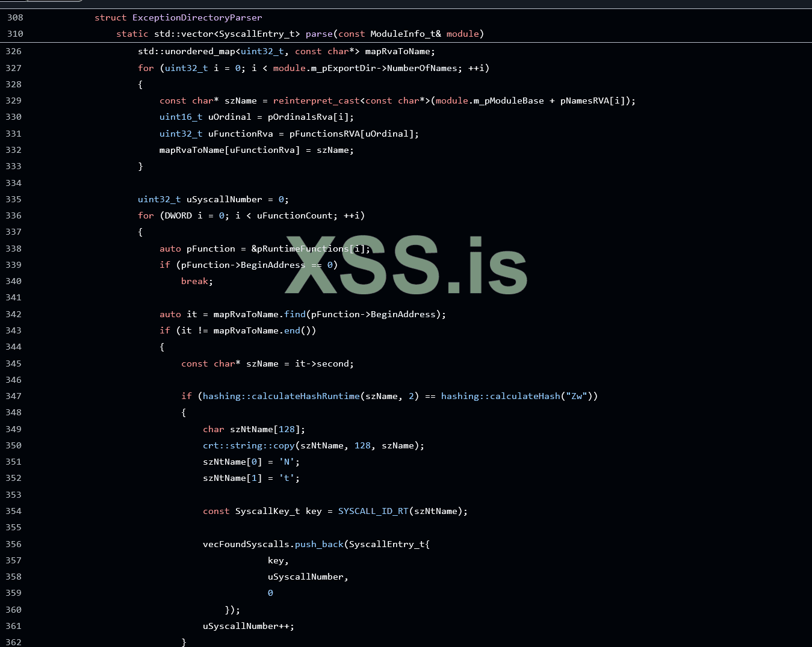Select line number 340
The image size is (812, 647).
[x=13, y=281]
